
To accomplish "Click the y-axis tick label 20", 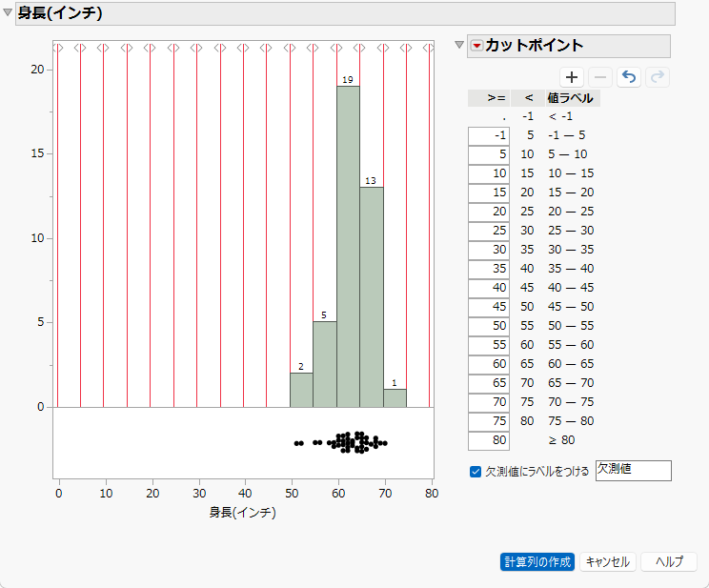I will [x=37, y=70].
